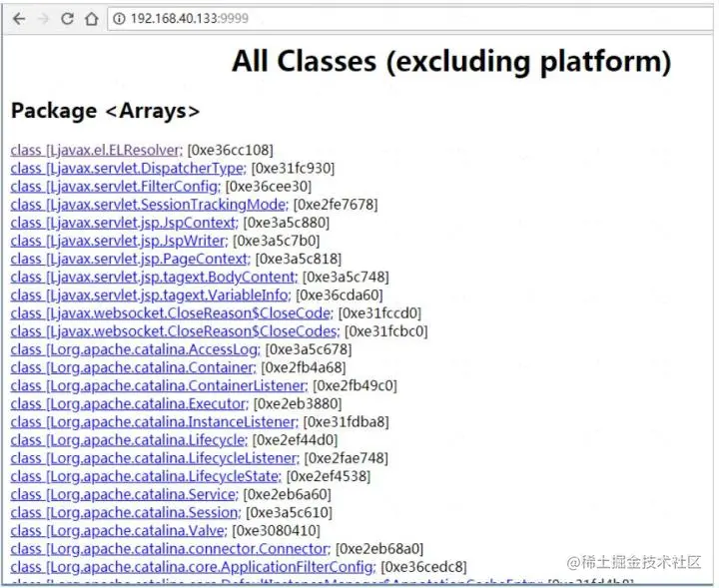The image size is (719, 588).
Task: Click the address [0xe3a5c610] text
Action: pyautogui.click(x=289, y=512)
